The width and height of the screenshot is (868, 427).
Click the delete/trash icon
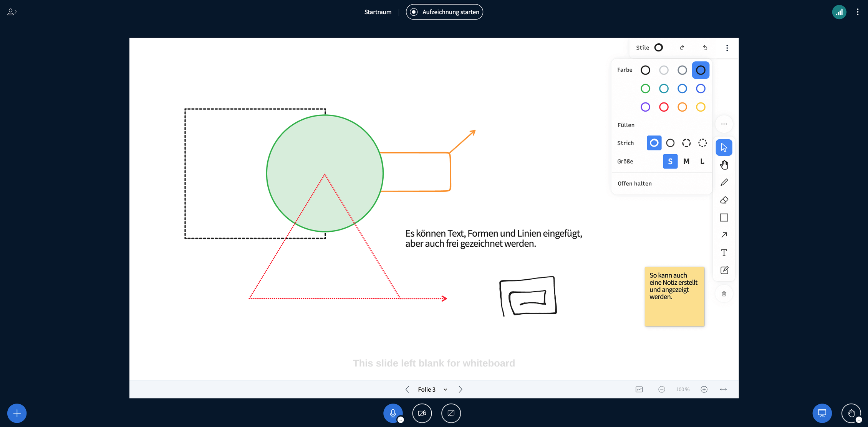[x=724, y=293]
